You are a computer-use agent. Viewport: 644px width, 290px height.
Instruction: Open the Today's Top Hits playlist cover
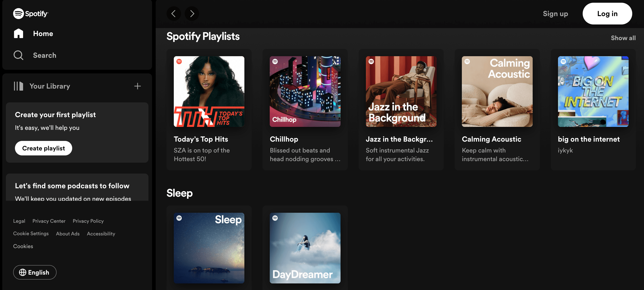209,91
